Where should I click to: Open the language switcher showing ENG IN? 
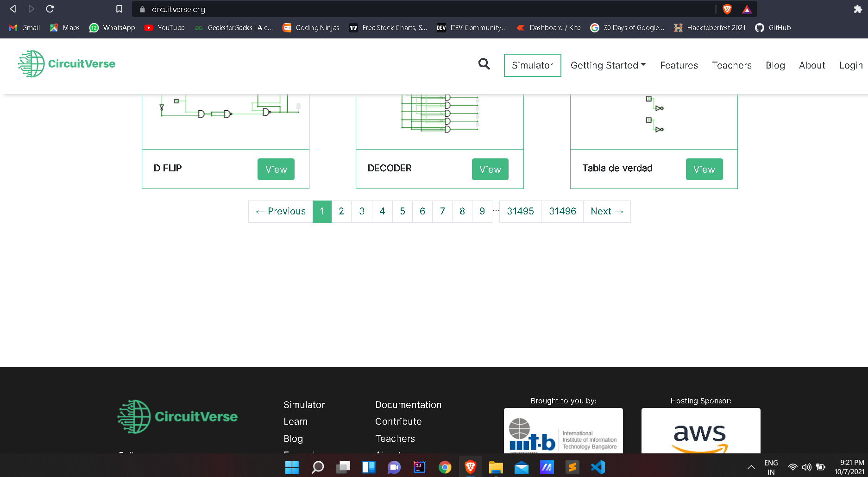pyautogui.click(x=771, y=466)
